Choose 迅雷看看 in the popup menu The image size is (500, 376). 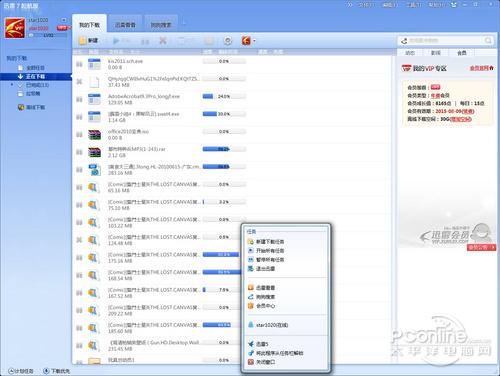click(265, 288)
